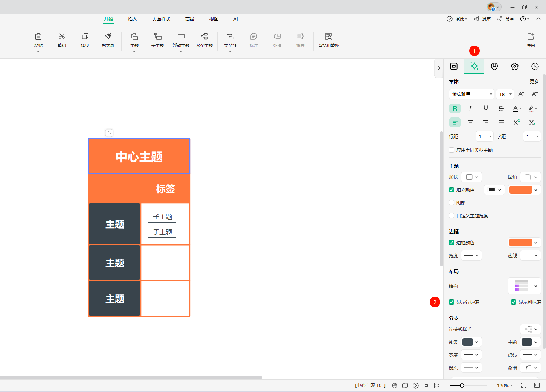Toggle left align button
Image resolution: width=546 pixels, height=392 pixels.
(455, 122)
